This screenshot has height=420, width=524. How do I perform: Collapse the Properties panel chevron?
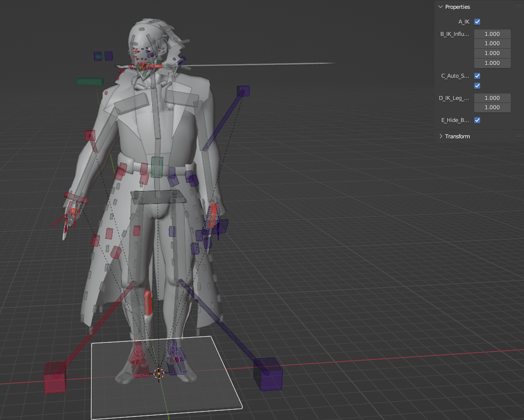441,7
